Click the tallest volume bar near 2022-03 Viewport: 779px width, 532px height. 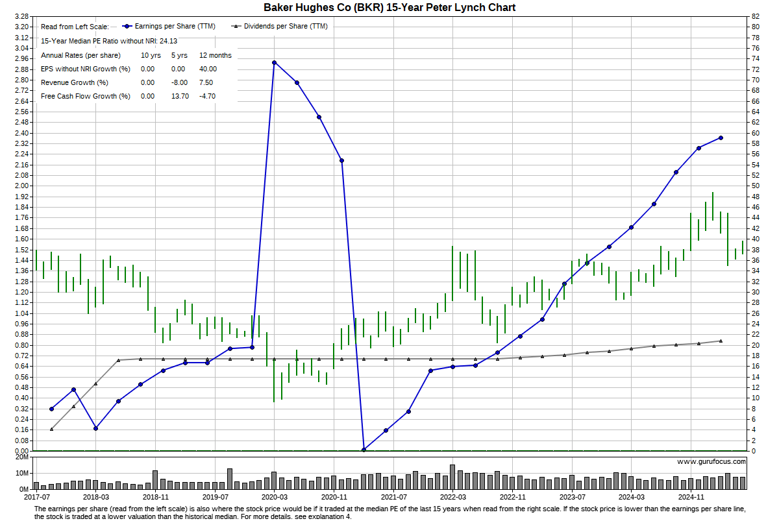coord(452,477)
